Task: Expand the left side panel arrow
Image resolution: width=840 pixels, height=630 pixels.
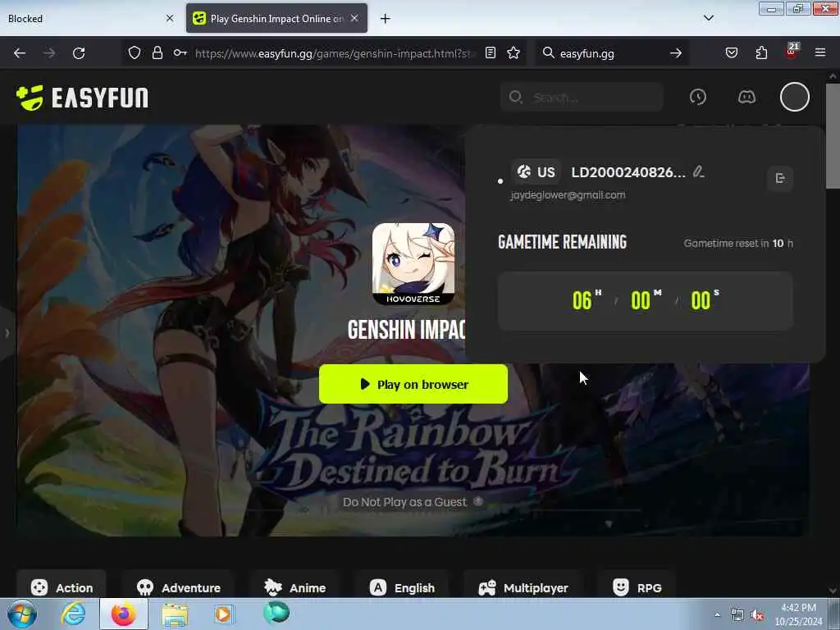Action: click(x=7, y=333)
